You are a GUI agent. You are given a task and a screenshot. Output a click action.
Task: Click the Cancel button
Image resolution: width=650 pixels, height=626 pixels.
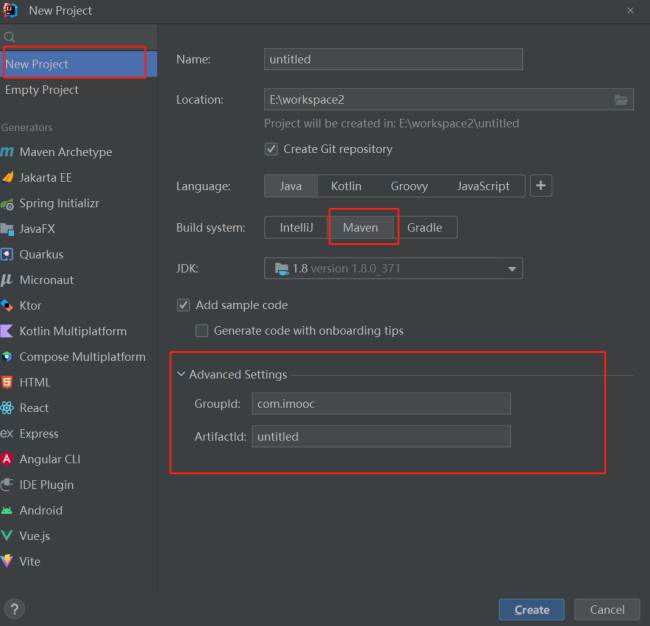click(x=607, y=609)
